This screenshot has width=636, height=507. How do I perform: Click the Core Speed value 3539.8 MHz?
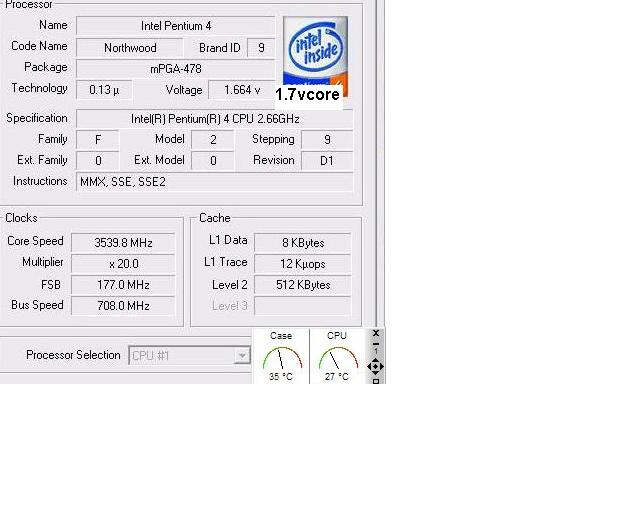tap(123, 243)
